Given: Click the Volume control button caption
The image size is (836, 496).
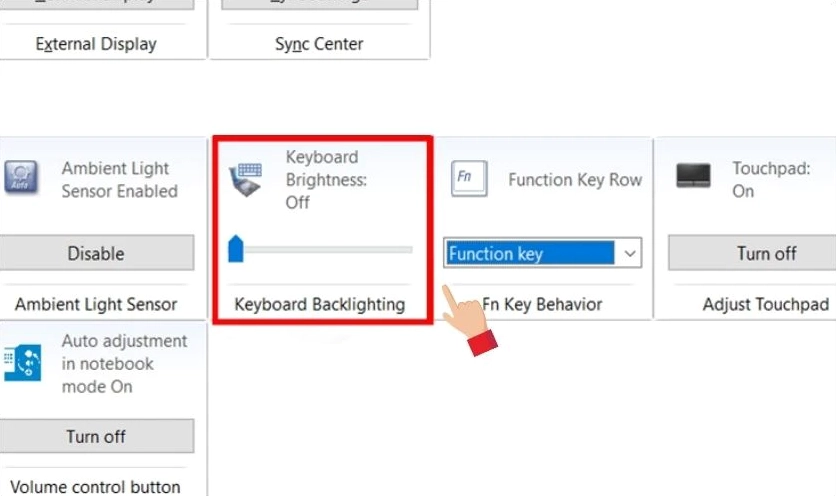Looking at the screenshot, I should [x=96, y=487].
